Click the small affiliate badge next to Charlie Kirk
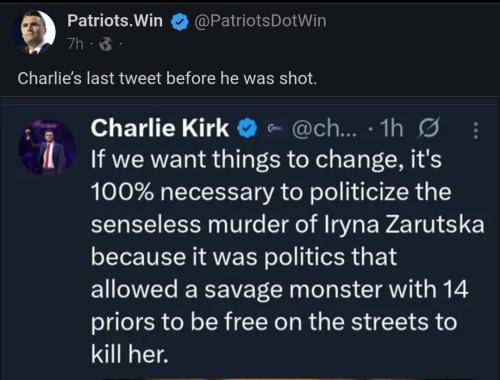 click(x=274, y=127)
